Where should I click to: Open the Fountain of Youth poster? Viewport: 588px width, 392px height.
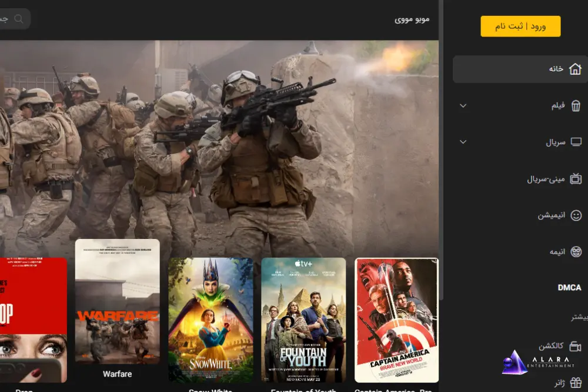click(303, 320)
